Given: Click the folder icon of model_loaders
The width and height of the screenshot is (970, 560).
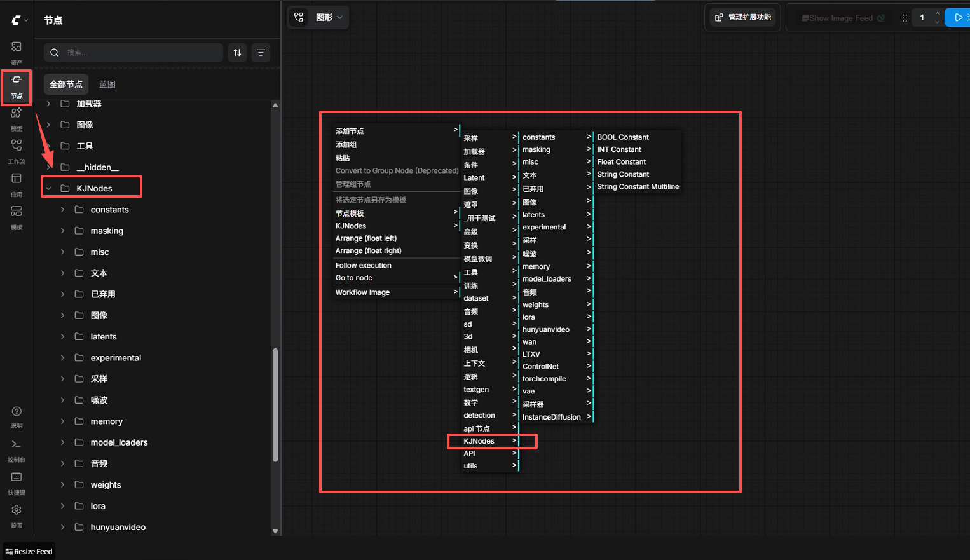Looking at the screenshot, I should (x=79, y=442).
